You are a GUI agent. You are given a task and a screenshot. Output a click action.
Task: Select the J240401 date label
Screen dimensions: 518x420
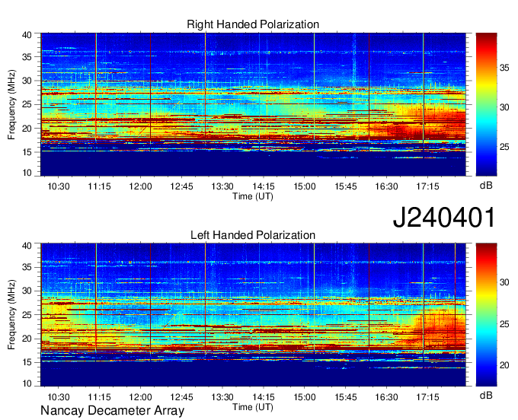444,218
